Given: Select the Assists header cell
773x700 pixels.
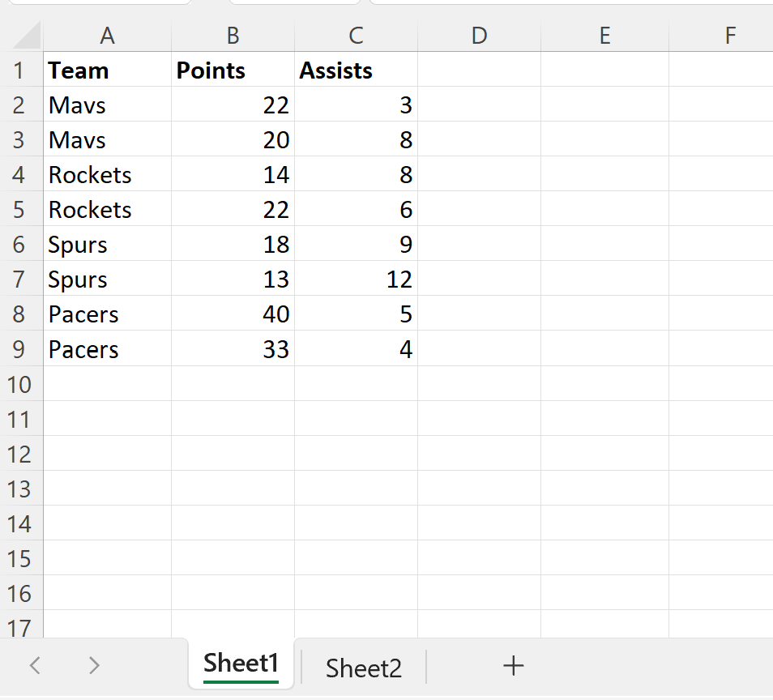Looking at the screenshot, I should pyautogui.click(x=356, y=70).
